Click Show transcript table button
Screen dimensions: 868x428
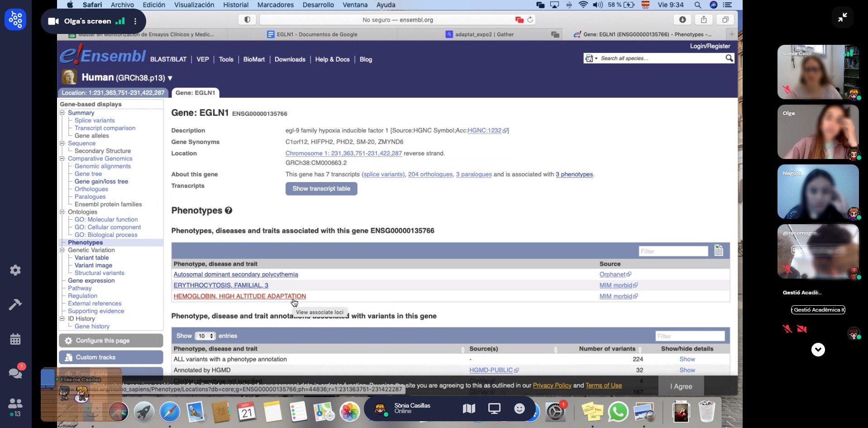point(321,188)
